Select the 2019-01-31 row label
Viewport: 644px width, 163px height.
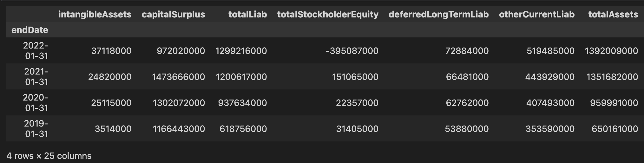coord(36,129)
